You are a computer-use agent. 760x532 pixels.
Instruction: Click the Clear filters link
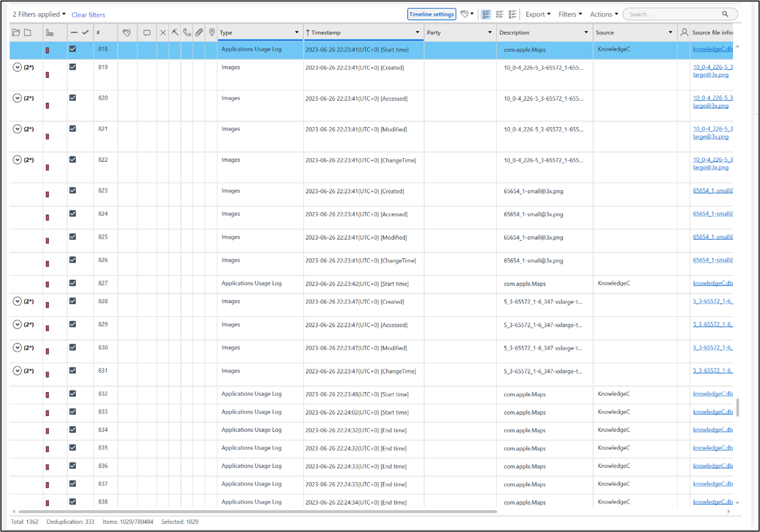(x=88, y=15)
